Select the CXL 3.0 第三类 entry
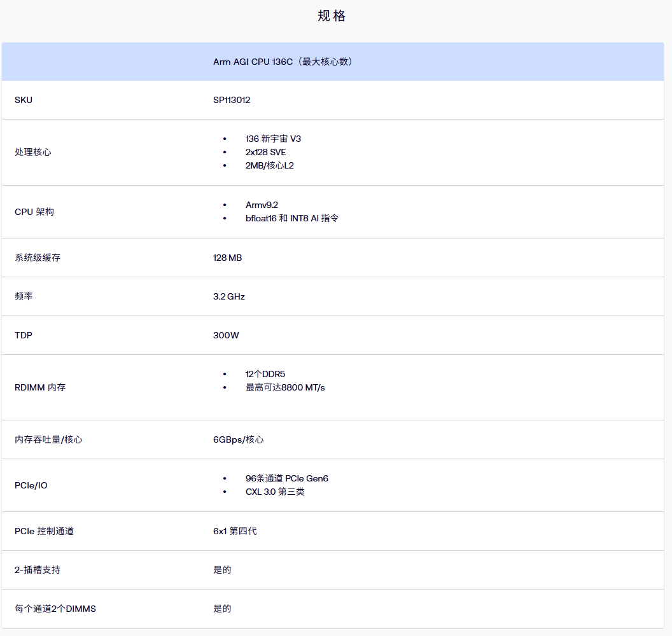672x636 pixels. point(275,492)
